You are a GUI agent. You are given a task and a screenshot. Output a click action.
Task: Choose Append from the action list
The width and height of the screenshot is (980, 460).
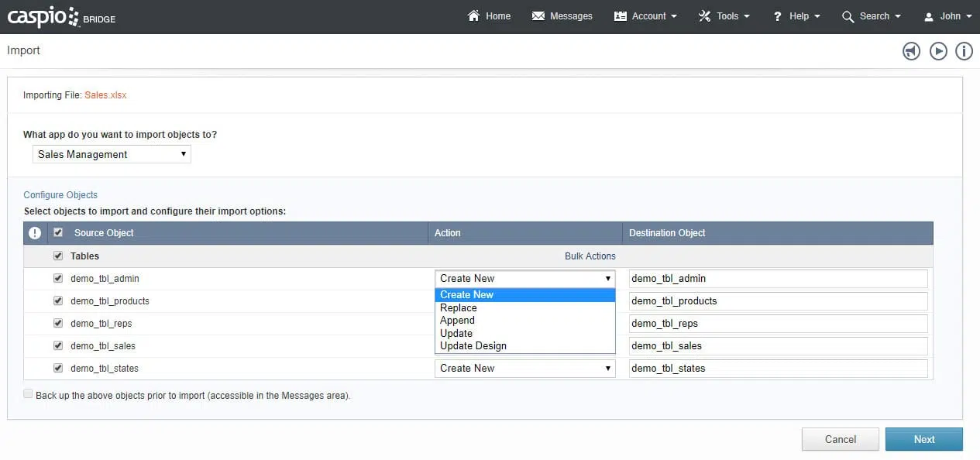[457, 321]
